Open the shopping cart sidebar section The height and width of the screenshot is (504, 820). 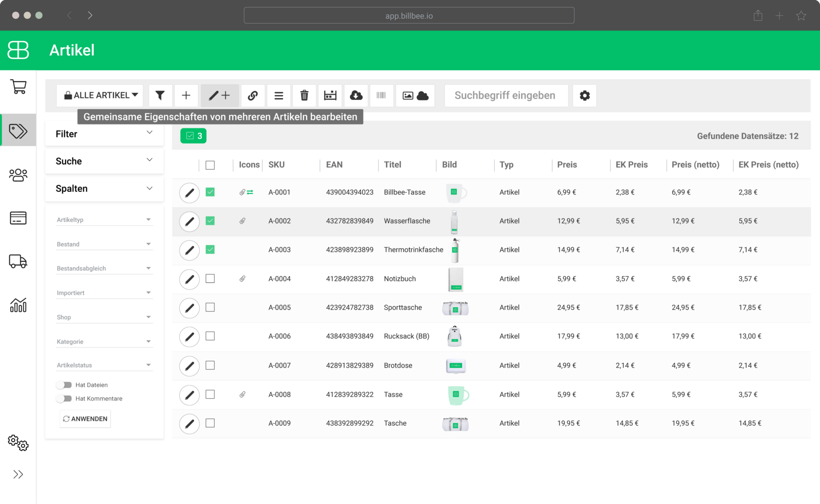[x=18, y=87]
